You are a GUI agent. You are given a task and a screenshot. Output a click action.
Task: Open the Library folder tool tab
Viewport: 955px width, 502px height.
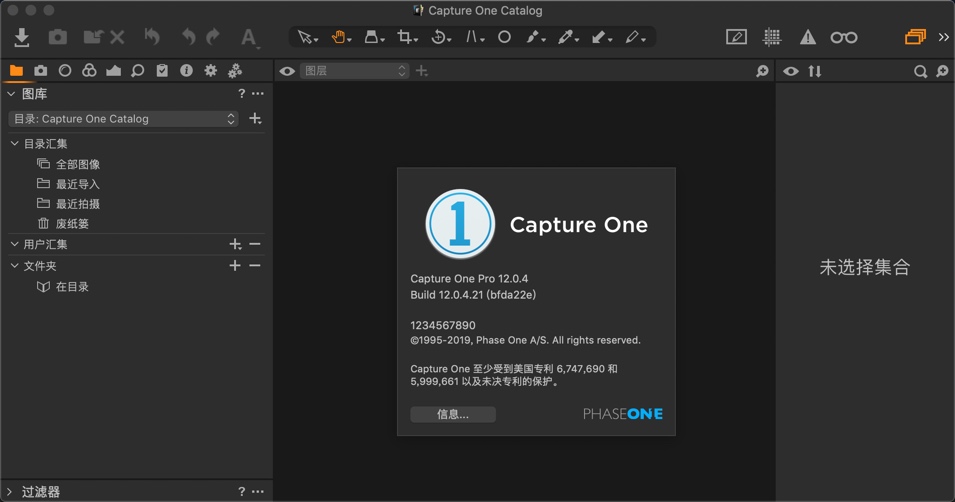(x=16, y=71)
